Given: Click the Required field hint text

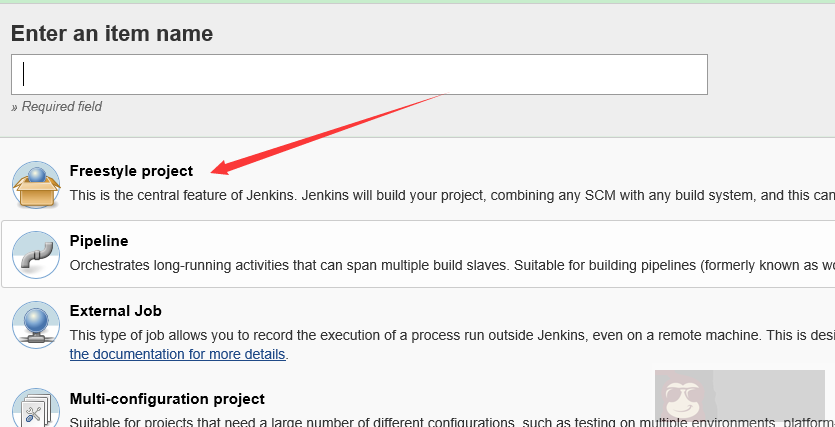Looking at the screenshot, I should pos(56,106).
